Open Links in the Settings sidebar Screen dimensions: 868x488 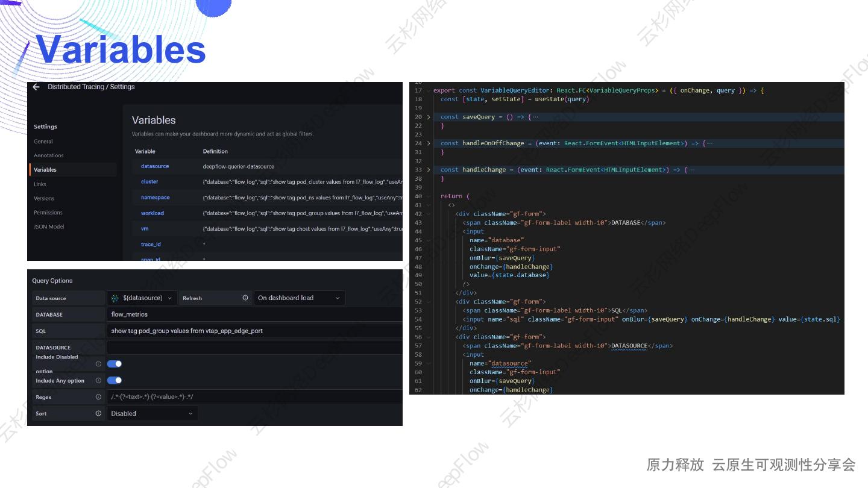(40, 184)
